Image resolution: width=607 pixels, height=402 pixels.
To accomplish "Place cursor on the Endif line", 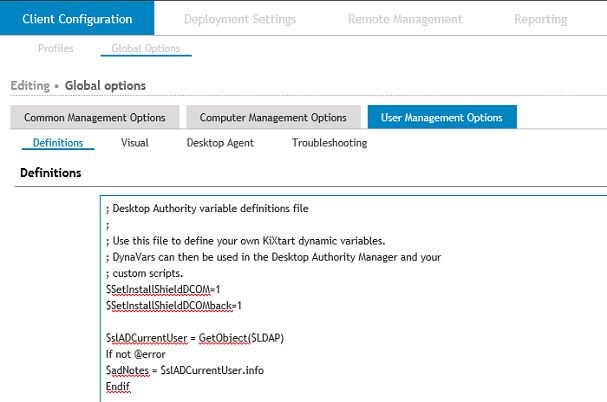I will pyautogui.click(x=118, y=387).
